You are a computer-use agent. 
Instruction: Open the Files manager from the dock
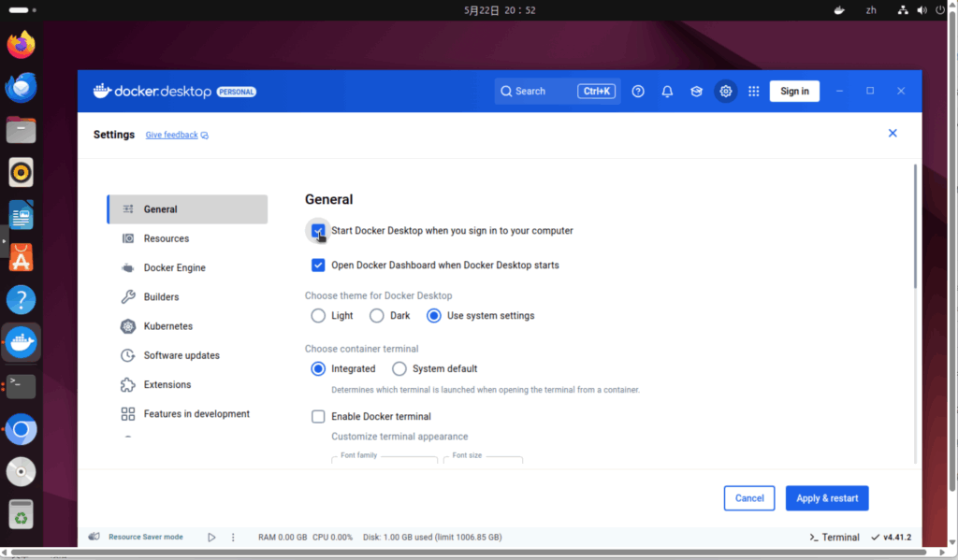coord(21,130)
